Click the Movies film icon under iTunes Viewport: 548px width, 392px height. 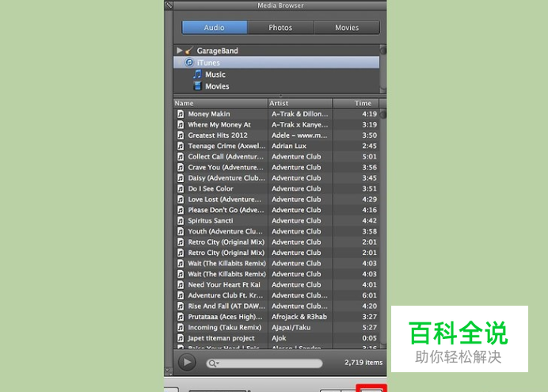[198, 86]
